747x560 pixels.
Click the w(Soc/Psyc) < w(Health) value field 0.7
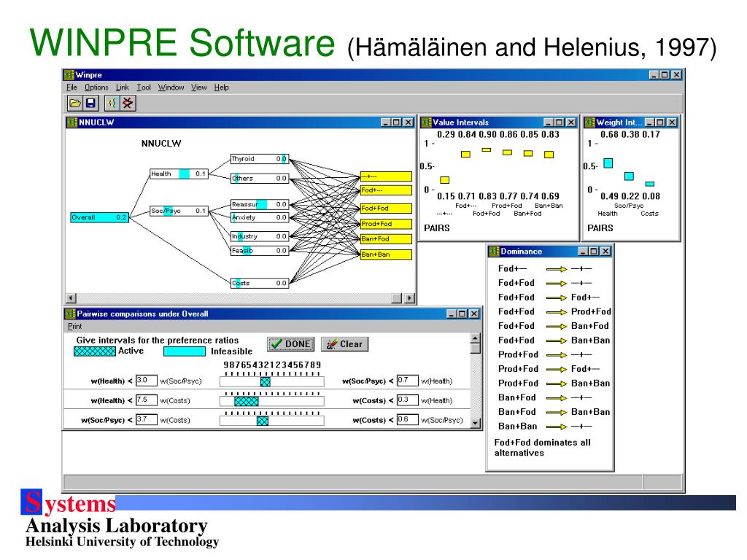point(407,381)
